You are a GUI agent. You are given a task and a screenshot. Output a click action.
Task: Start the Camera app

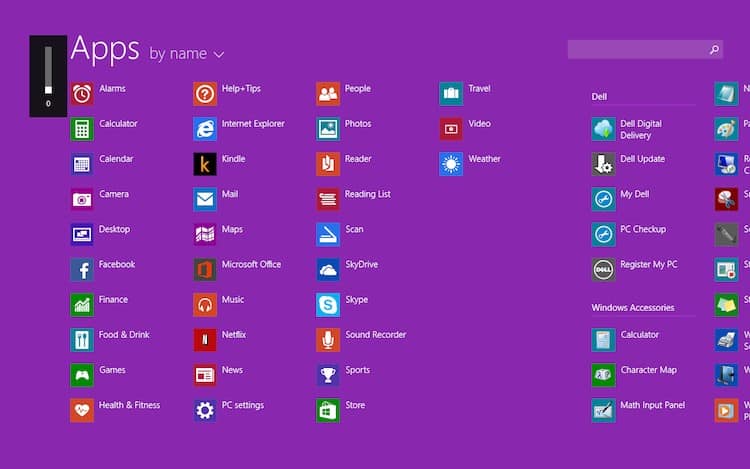point(82,199)
